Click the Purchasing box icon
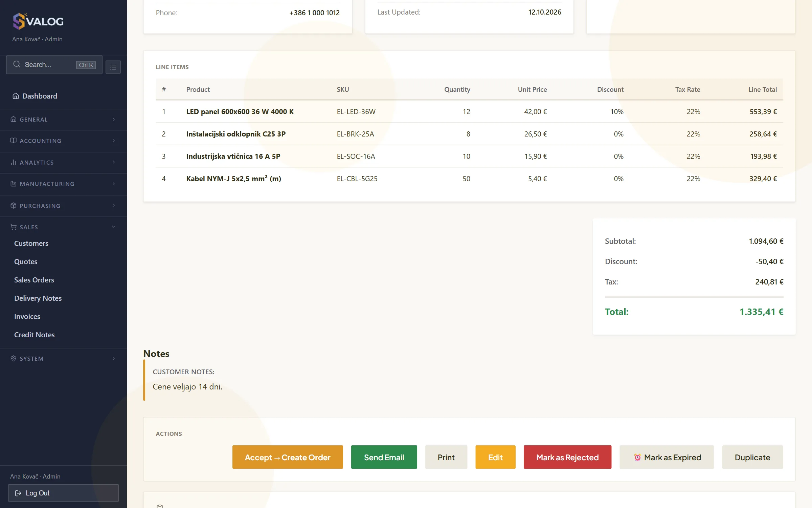This screenshot has width=812, height=508. click(14, 206)
